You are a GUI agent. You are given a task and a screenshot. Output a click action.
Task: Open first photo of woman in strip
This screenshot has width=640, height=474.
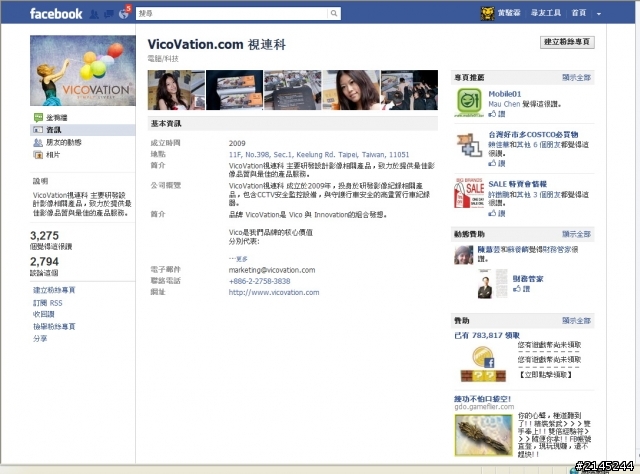[176, 90]
